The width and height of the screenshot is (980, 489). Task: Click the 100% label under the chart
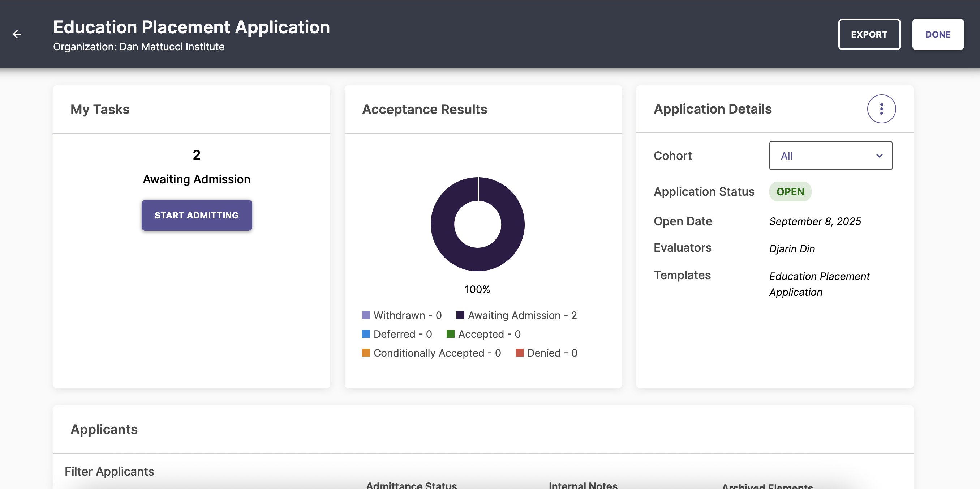tap(477, 289)
